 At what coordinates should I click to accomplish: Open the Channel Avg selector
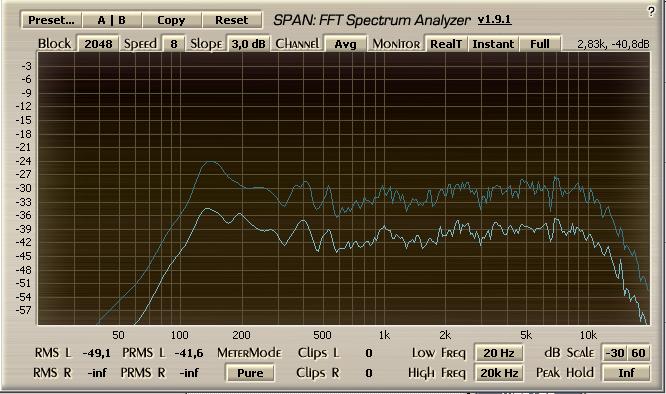[x=345, y=44]
